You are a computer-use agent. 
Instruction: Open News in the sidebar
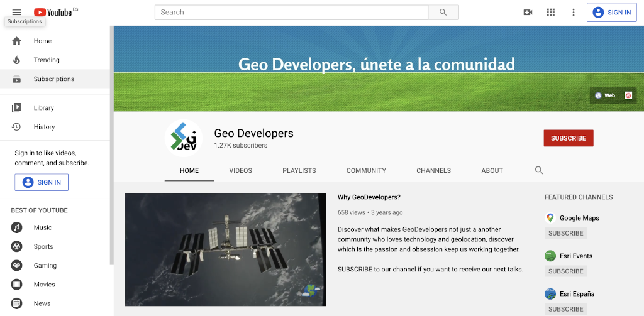coord(55,303)
